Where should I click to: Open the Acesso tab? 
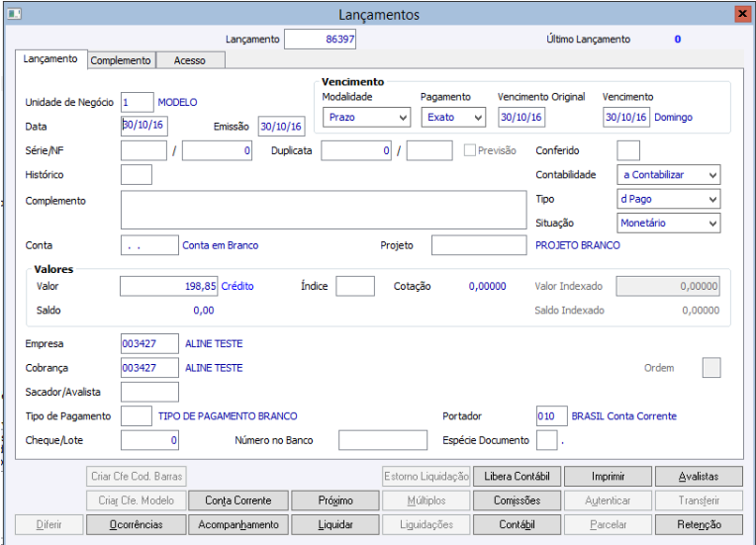click(x=190, y=60)
